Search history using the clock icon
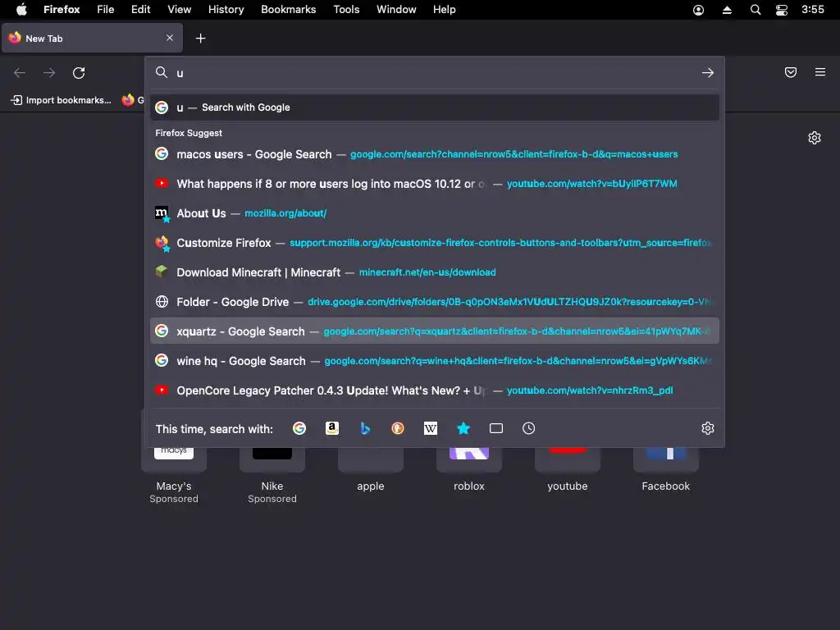The height and width of the screenshot is (630, 840). (529, 428)
